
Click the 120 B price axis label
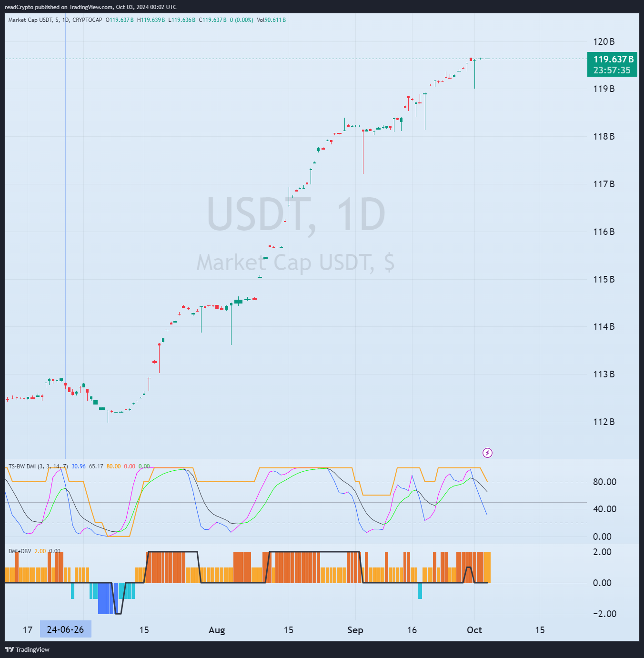[604, 41]
